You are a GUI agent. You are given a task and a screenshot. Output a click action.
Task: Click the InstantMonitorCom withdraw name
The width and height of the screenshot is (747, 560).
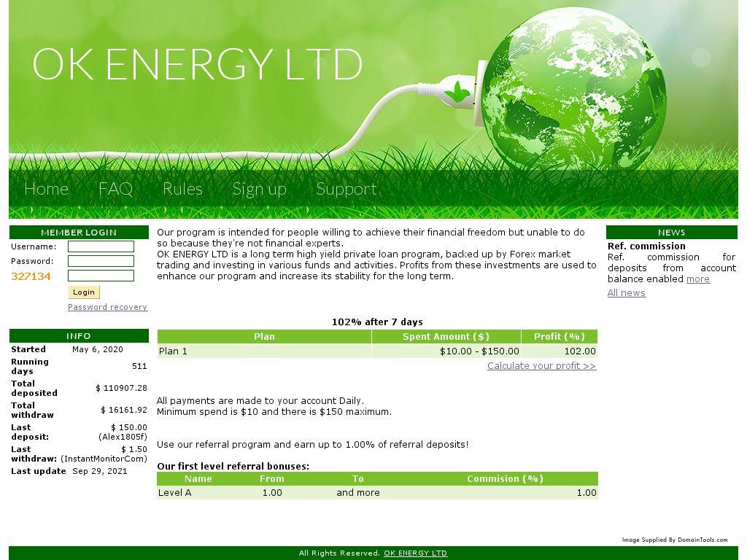tap(104, 459)
